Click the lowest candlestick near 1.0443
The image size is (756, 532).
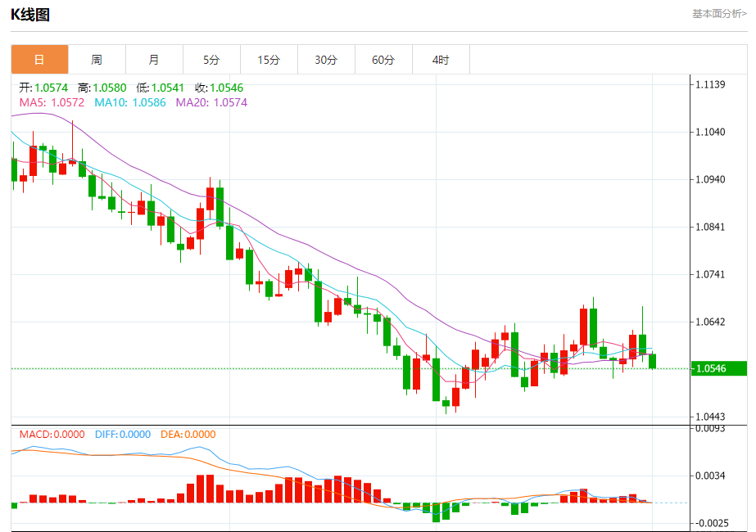click(446, 404)
